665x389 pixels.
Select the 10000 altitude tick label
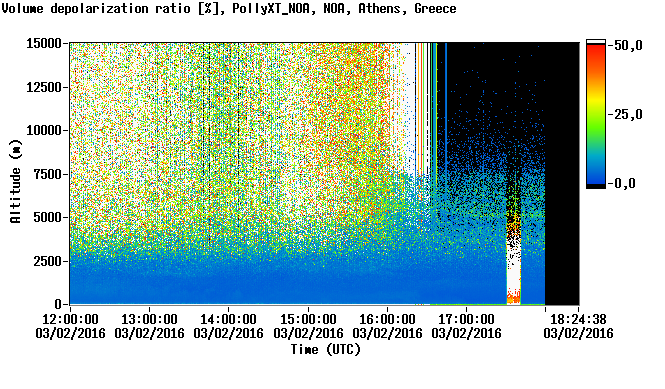44,131
